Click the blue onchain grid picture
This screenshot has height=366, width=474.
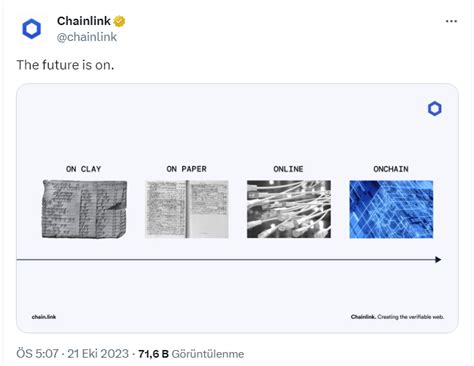point(391,209)
